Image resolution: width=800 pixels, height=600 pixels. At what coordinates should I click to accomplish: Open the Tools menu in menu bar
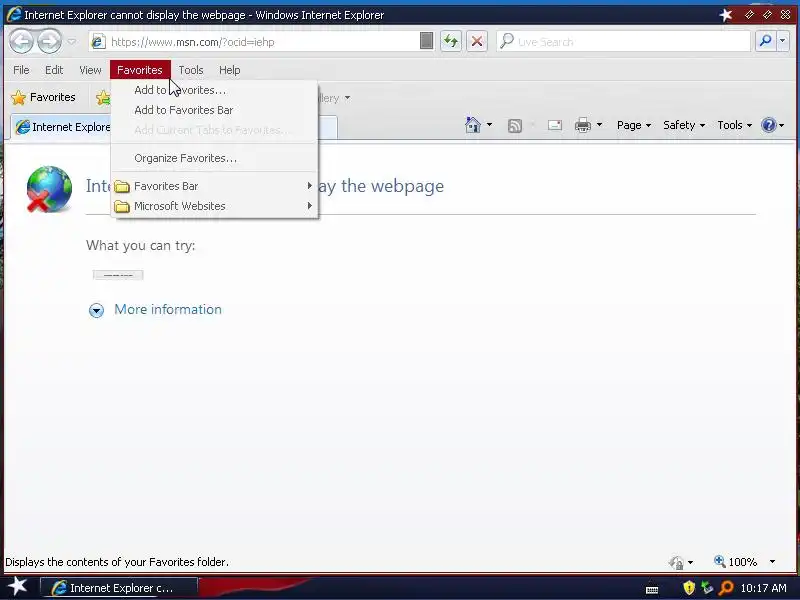[x=191, y=70]
